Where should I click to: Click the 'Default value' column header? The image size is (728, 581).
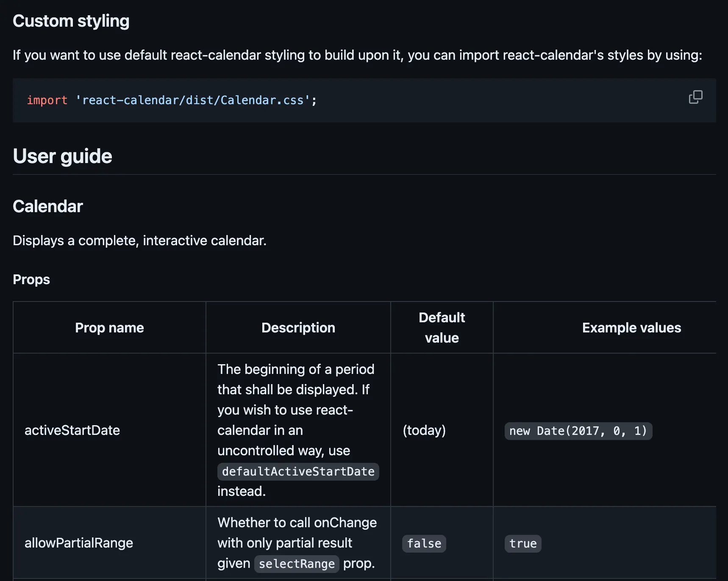(442, 328)
